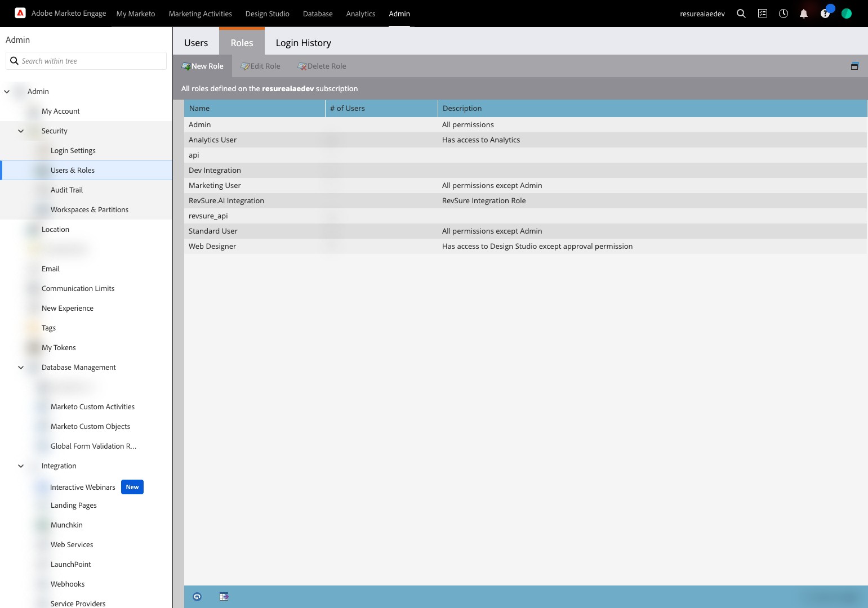Click the export grid icon in bottom bar

click(x=224, y=597)
